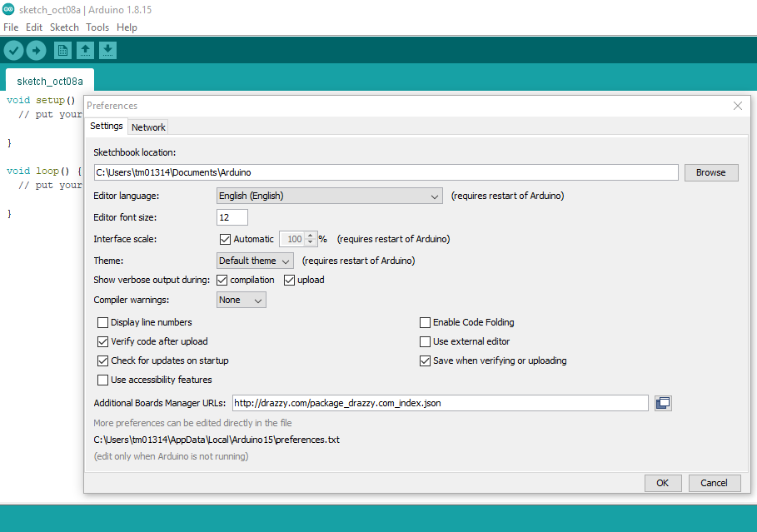This screenshot has height=532, width=757.
Task: Increase interface scale with the up spinner arrow
Action: (311, 236)
